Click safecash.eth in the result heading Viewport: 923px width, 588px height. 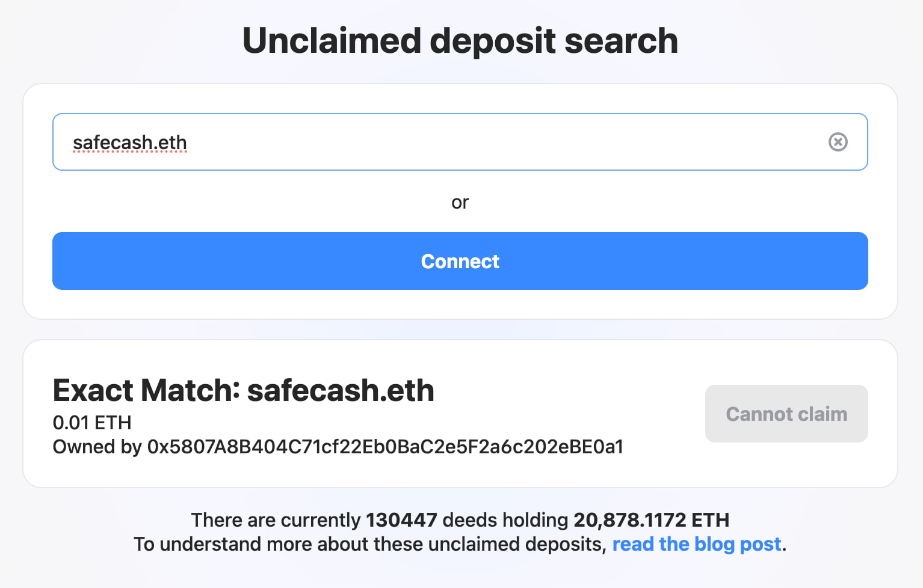(341, 390)
